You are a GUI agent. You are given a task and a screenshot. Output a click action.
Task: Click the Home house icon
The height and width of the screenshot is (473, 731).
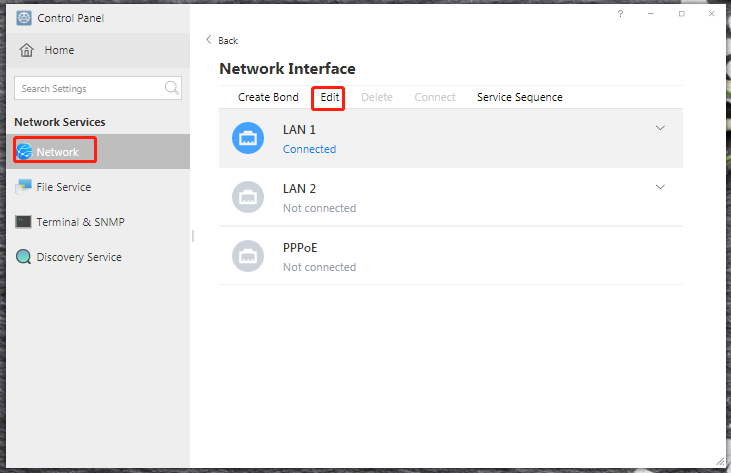pyautogui.click(x=27, y=50)
